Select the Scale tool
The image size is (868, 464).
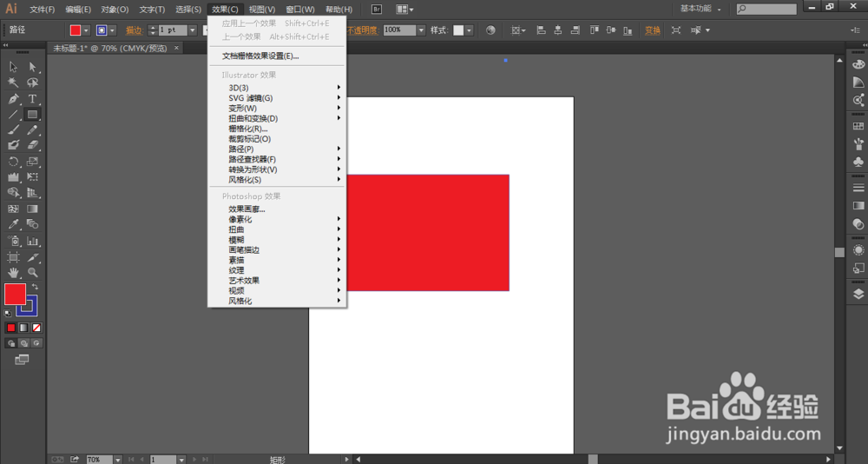coord(33,162)
